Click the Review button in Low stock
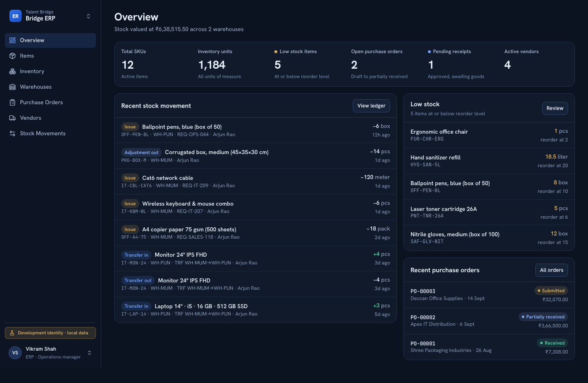 click(555, 108)
